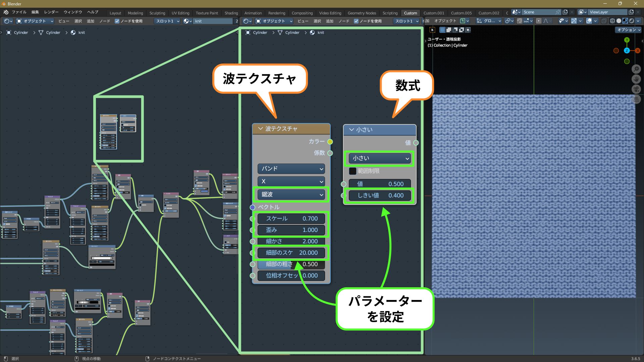This screenshot has height=362, width=644.
Task: Switch to the Shading workspace tab
Action: pos(231,13)
